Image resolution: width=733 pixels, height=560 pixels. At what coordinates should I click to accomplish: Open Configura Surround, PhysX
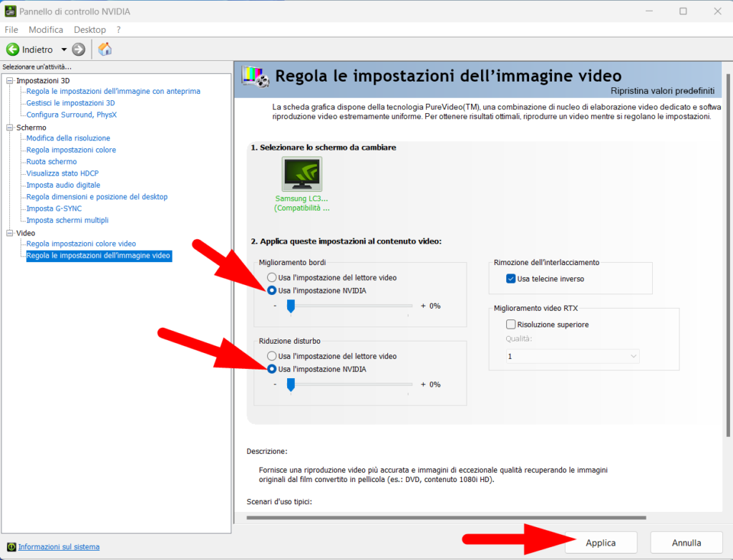click(72, 115)
